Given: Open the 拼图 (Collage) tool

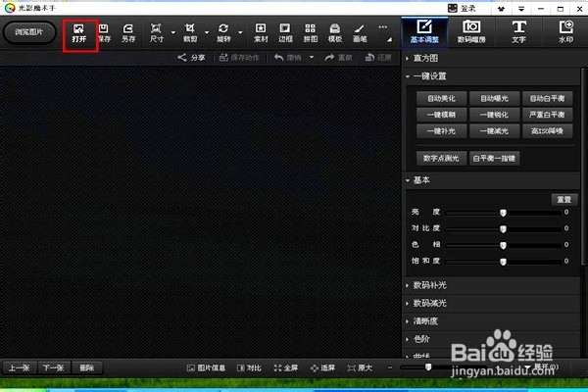Looking at the screenshot, I should [310, 33].
